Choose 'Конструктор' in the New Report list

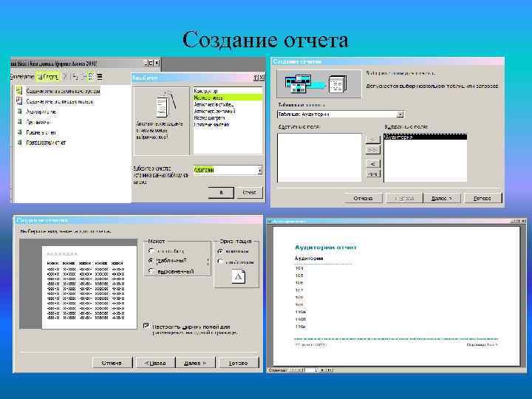[228, 91]
